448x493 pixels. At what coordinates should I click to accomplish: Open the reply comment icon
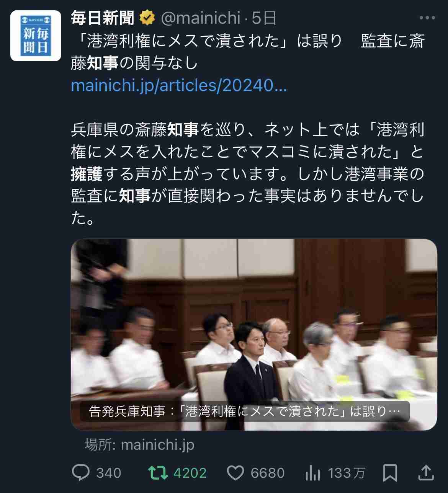click(x=81, y=473)
